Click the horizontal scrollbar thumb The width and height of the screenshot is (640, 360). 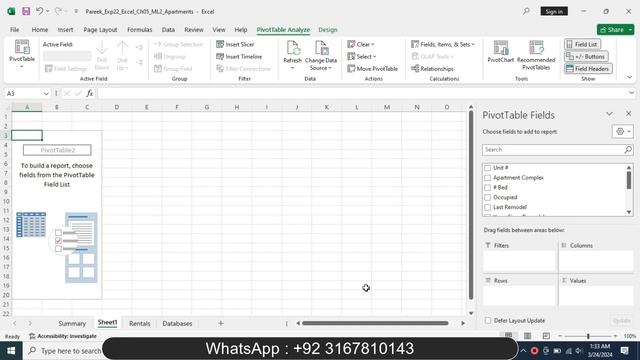(x=375, y=323)
